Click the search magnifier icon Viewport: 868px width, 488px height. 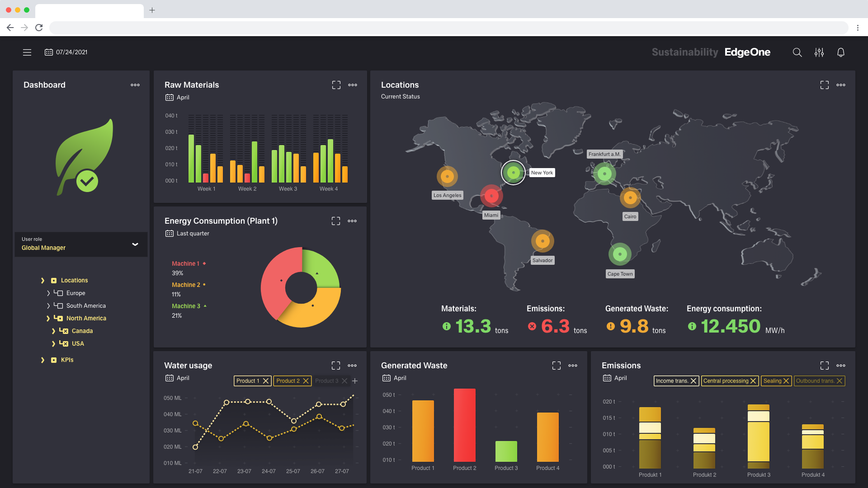pos(797,52)
